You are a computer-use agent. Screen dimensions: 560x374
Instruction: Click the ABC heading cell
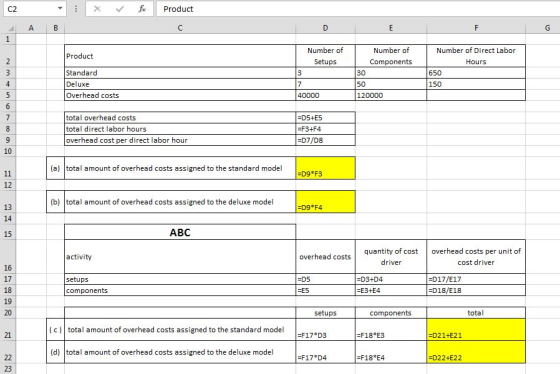click(180, 232)
